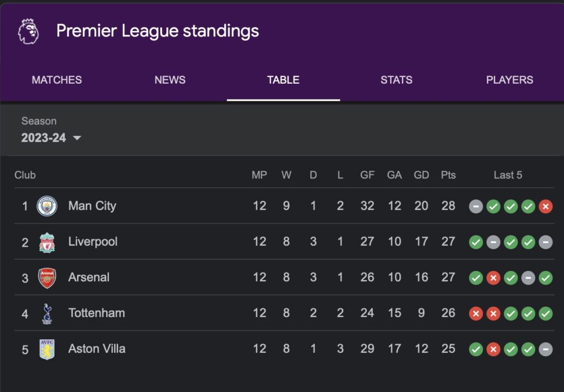Click the Premier League lion logo

tap(29, 31)
